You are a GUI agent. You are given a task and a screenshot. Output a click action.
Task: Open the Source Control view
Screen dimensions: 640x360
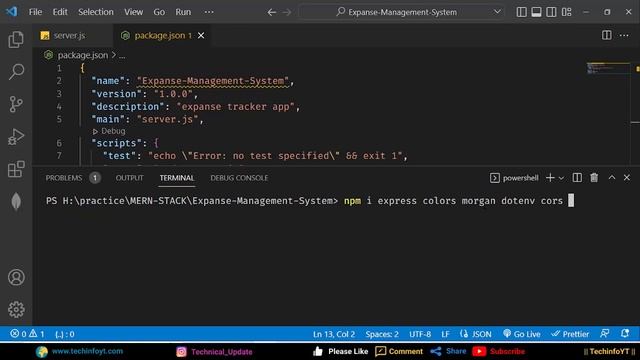click(16, 104)
